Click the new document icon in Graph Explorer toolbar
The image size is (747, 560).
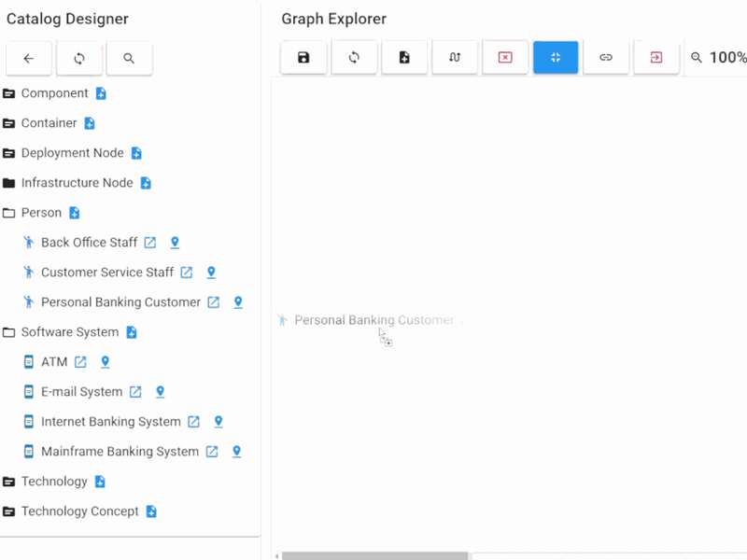404,57
